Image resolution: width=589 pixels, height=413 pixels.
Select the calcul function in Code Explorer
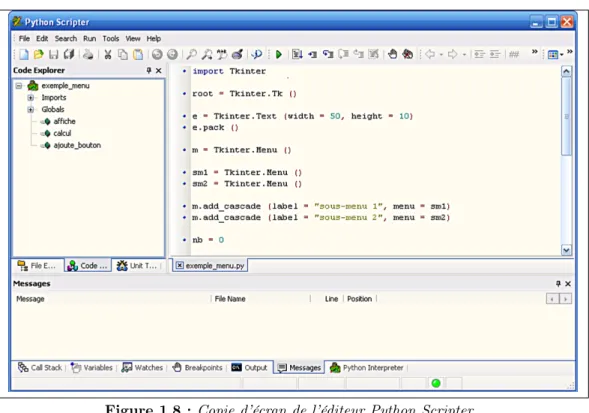point(62,133)
